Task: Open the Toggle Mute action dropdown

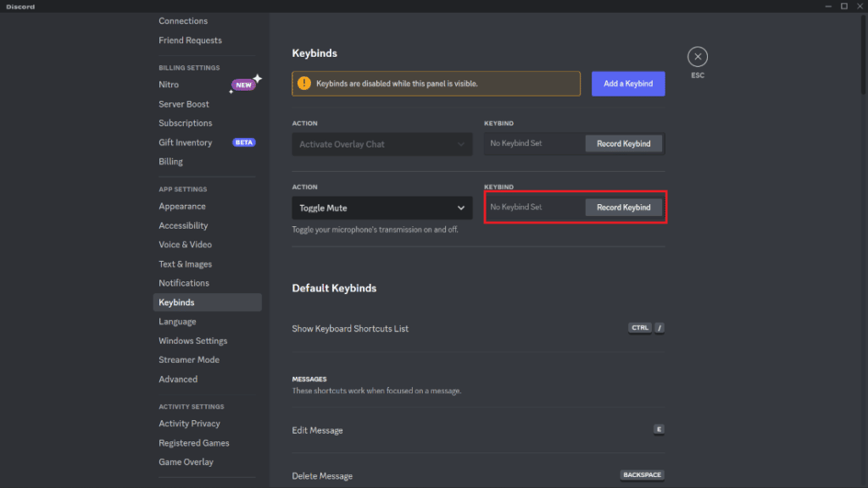Action: [381, 208]
